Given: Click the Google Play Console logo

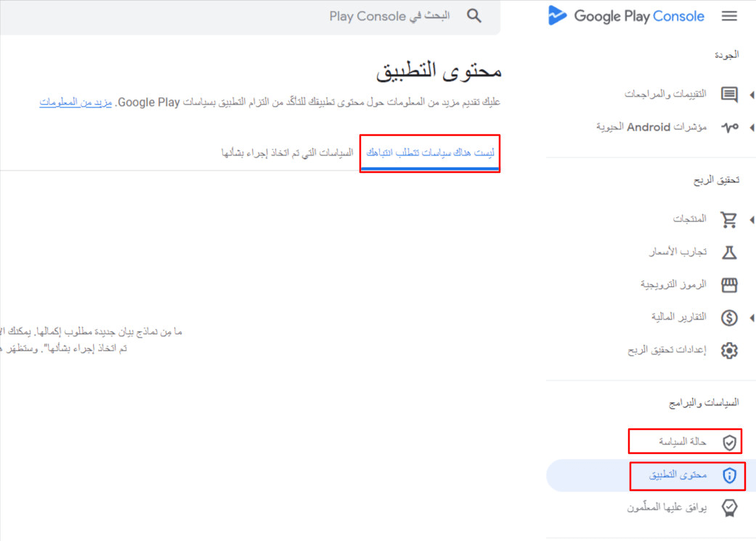Looking at the screenshot, I should [626, 16].
